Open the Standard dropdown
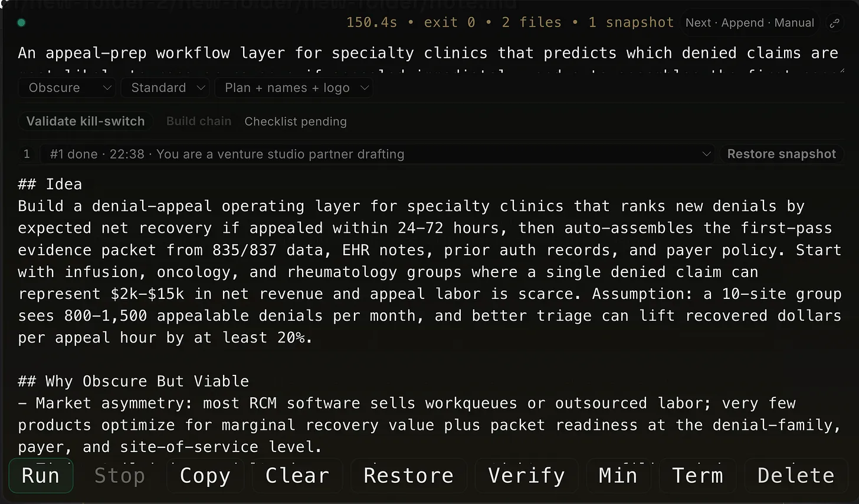 [165, 87]
